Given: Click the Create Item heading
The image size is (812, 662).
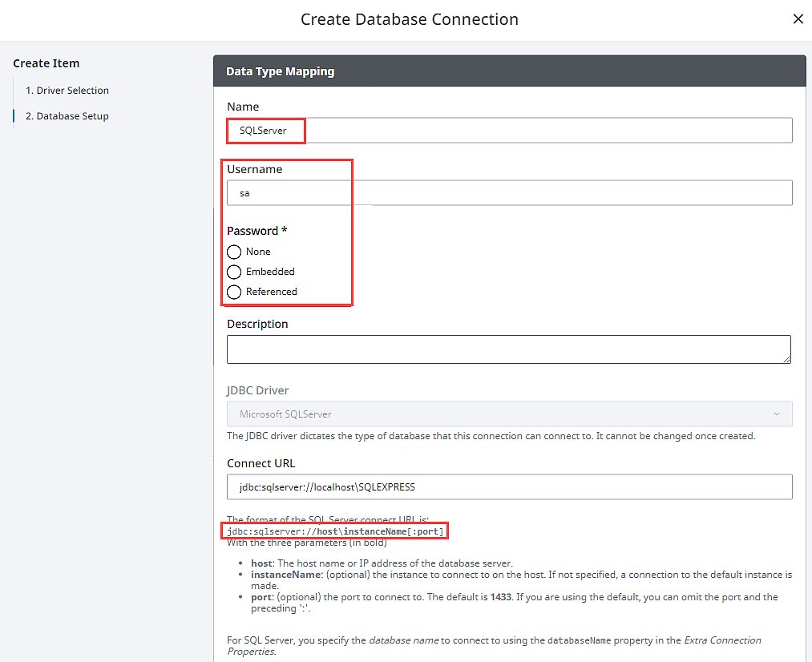Looking at the screenshot, I should [46, 63].
